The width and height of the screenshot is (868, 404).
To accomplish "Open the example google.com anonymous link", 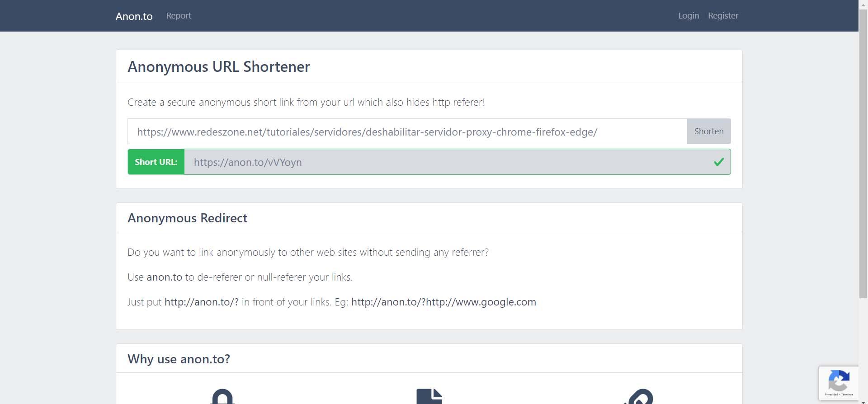I will point(443,302).
